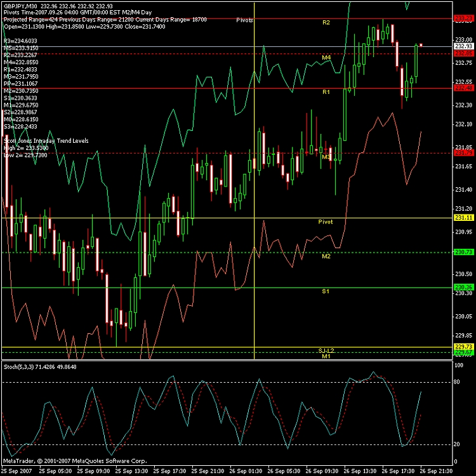The width and height of the screenshot is (476, 476).
Task: Select the green 230.36 price tag
Action: [463, 288]
